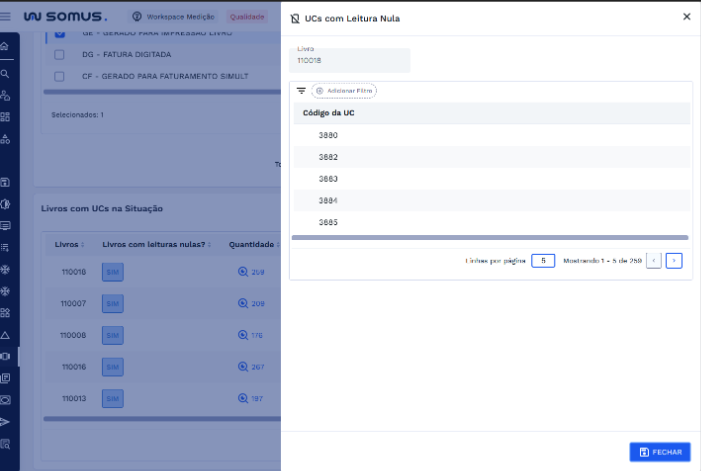Open sidebar warning triangle icon
Screen dimensions: 701x471
pos(4,335)
